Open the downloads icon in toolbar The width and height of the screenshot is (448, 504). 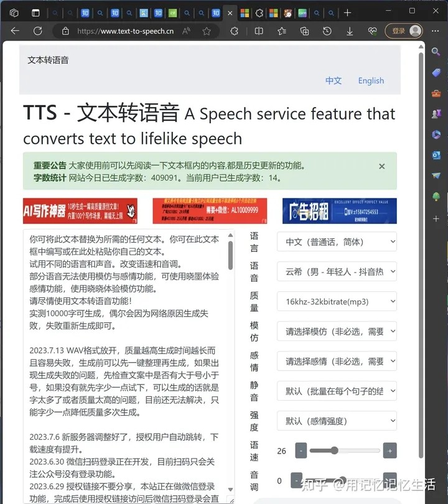pos(350,31)
